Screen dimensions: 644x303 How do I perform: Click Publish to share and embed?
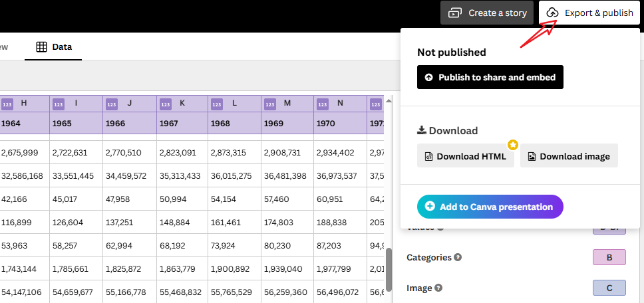pos(490,77)
